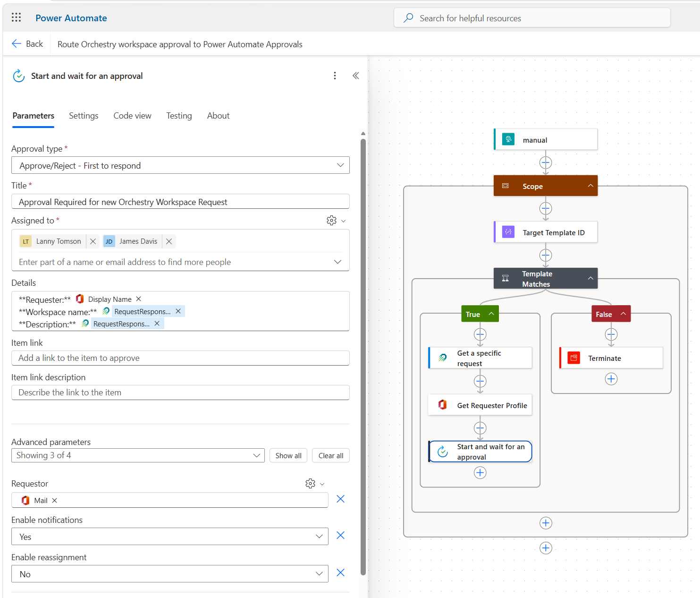The height and width of the screenshot is (598, 700).
Task: Select the Testing tab
Action: tap(179, 116)
